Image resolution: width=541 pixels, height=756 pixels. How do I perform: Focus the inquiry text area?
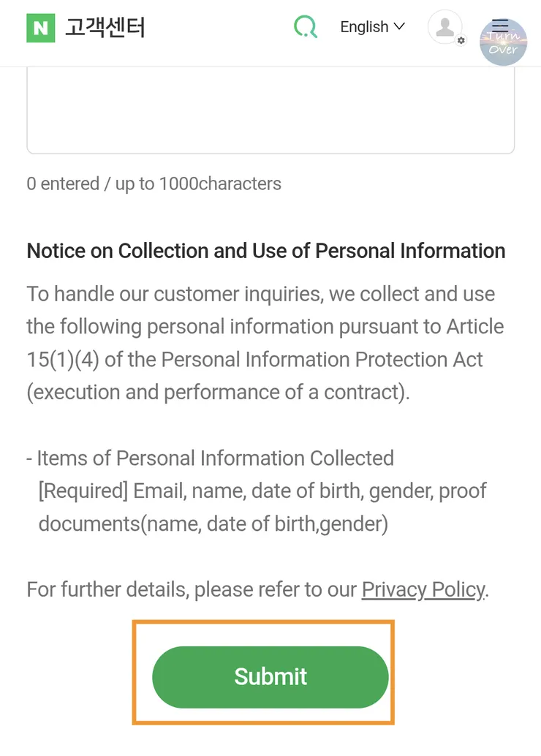pos(270,110)
